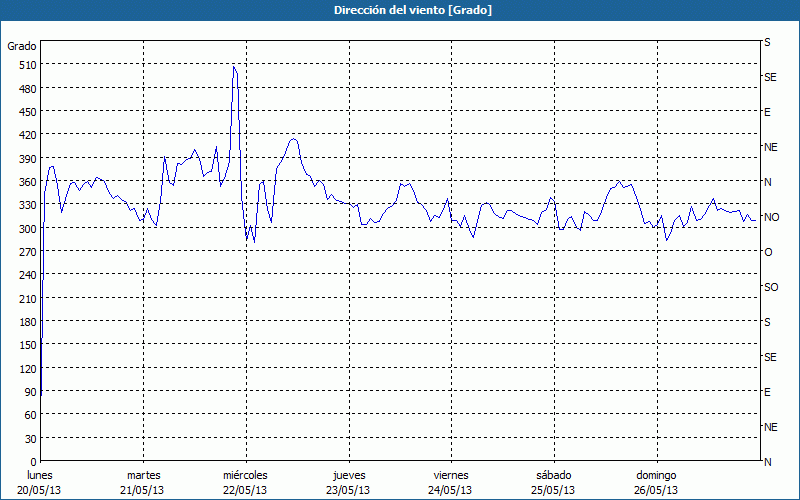Click the chart title "Dirección del viento [Grado]"
800x500 pixels.
click(x=399, y=10)
